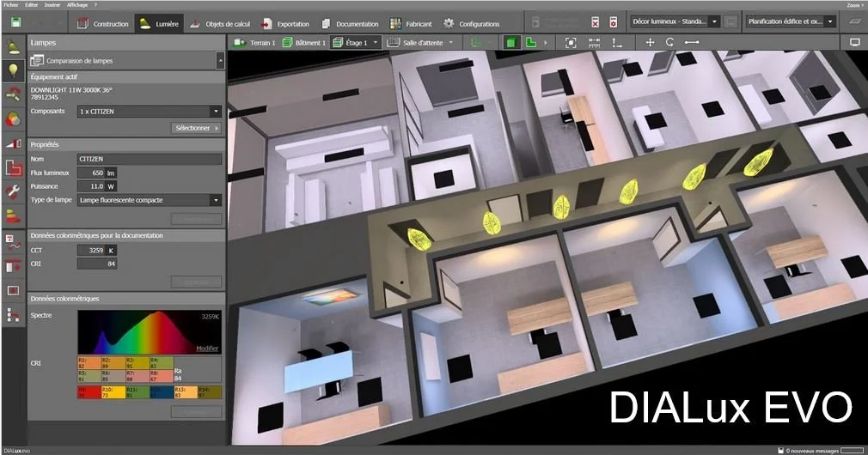Click the R1 orange CRI swatch

[x=89, y=362]
